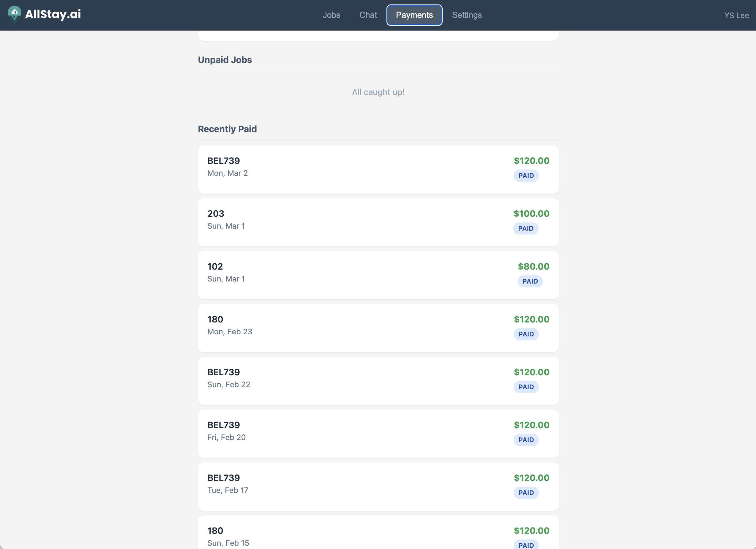Click the Recently Paid section heading

click(x=227, y=129)
